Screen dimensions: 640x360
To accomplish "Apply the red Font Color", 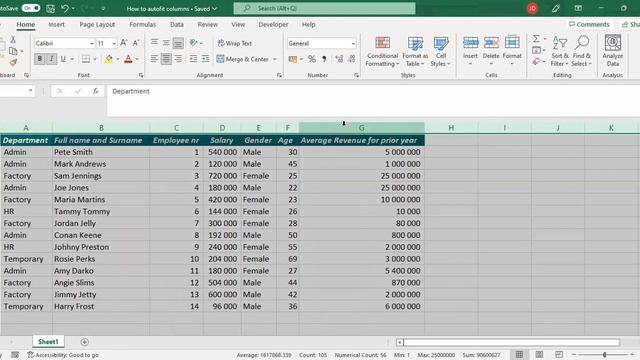I will pos(128,59).
